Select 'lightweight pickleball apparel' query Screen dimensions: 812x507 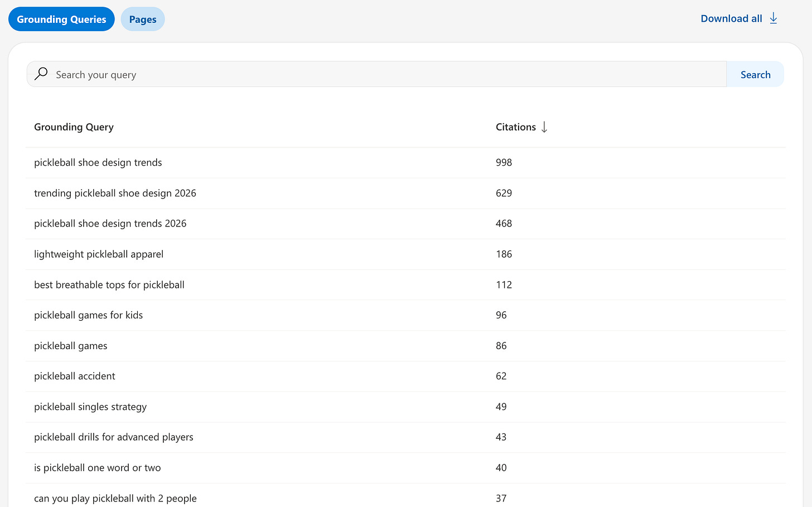(x=99, y=254)
